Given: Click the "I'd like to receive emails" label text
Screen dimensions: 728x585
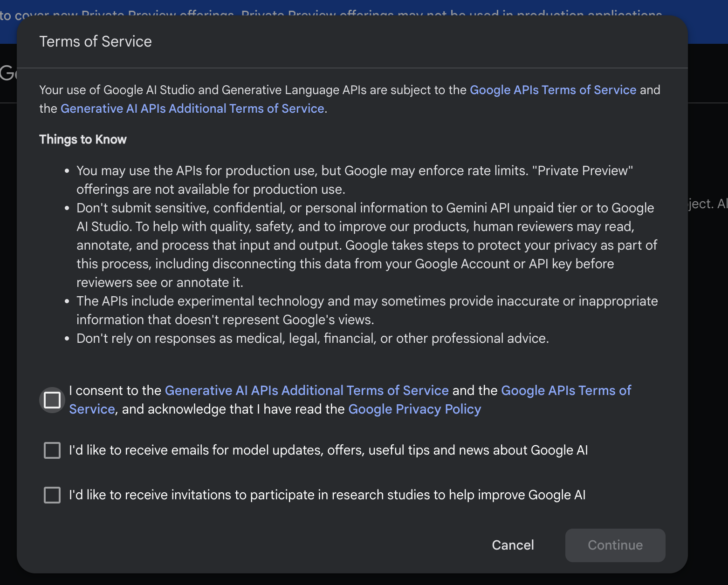Looking at the screenshot, I should 328,450.
